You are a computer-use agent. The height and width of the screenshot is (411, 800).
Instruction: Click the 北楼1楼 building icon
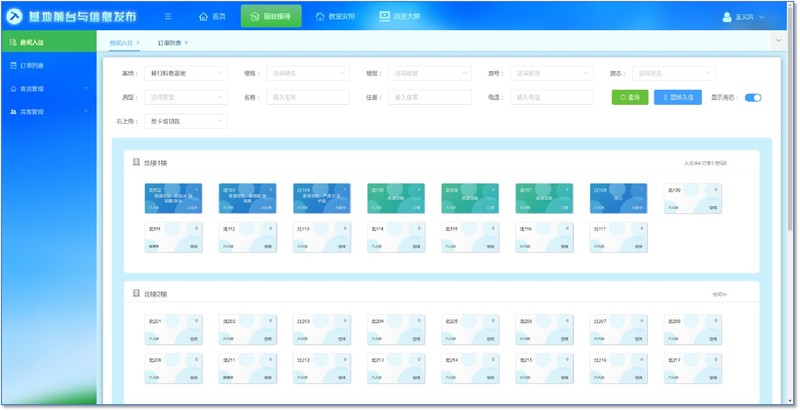coord(137,162)
